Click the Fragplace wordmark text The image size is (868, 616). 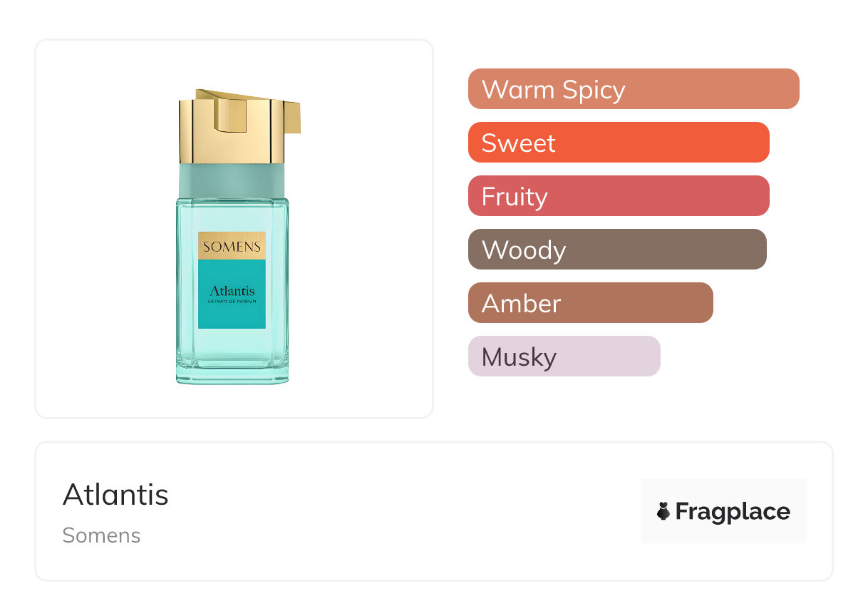tap(733, 512)
